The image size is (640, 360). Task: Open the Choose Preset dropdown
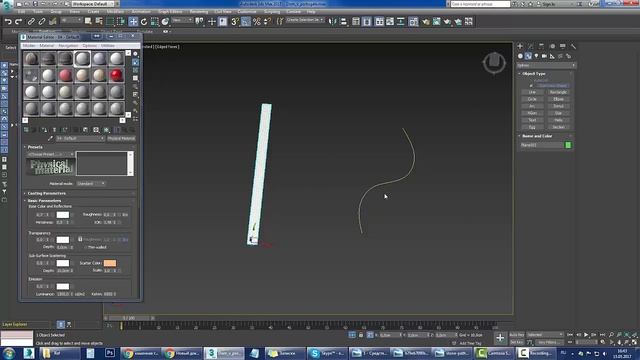click(51, 154)
